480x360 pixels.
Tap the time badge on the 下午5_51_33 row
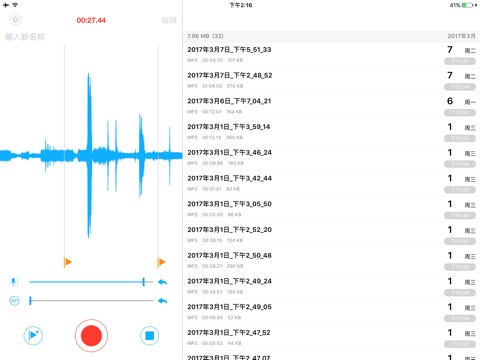(x=460, y=61)
